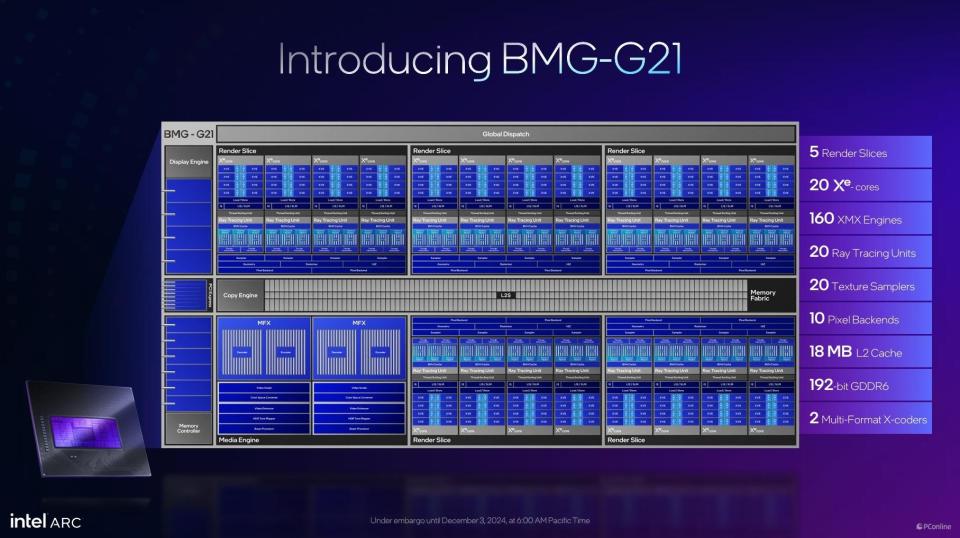960x538 pixels.
Task: Click the Intel ARC logo
Action: coord(45,521)
